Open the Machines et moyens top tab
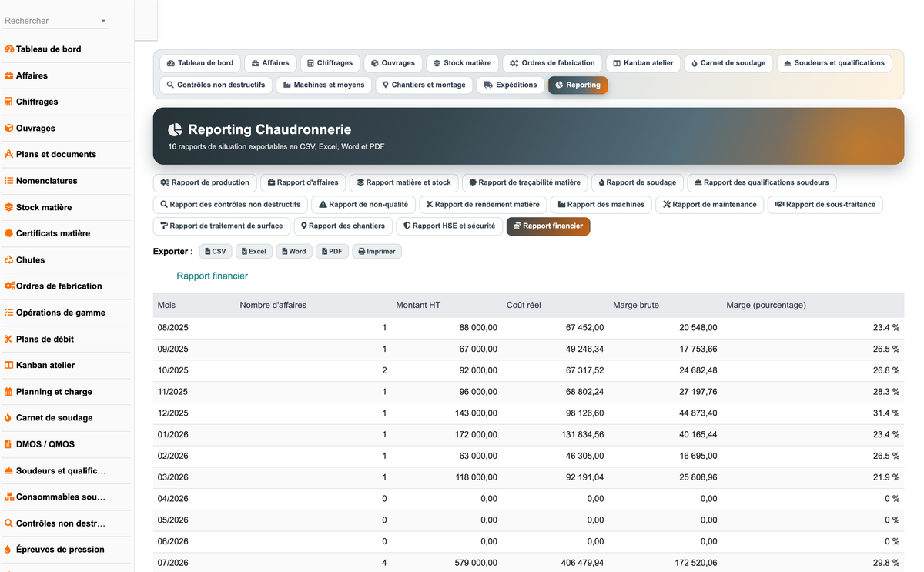The height and width of the screenshot is (572, 924). [324, 85]
